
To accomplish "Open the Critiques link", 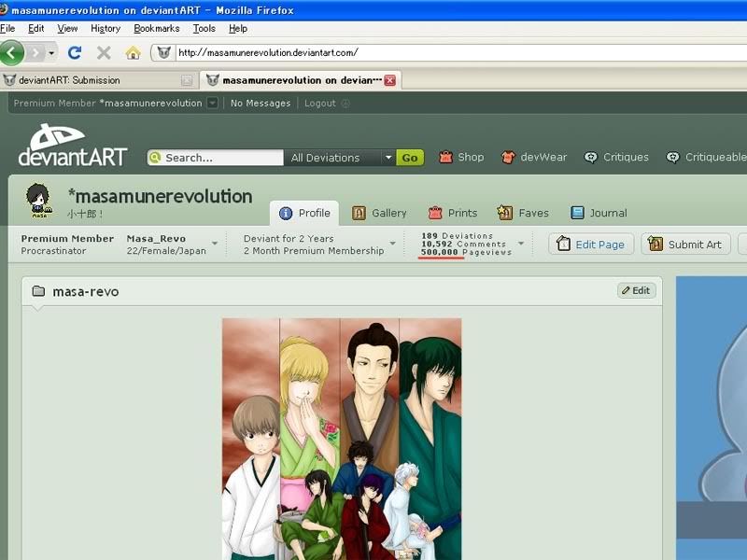I will point(626,157).
